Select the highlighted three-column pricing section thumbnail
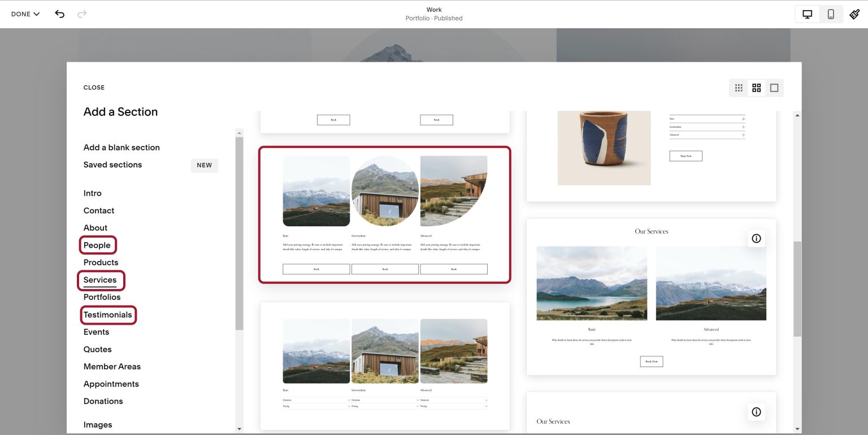Screen dimensions: 868x435 click(x=385, y=214)
